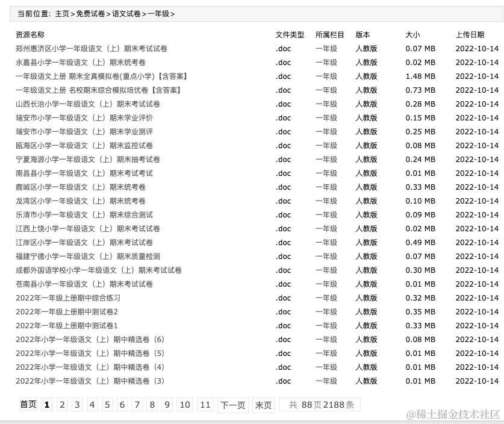Screen dimensions: 504x424
Task: Click the 资源名称 column header
Action: point(30,35)
